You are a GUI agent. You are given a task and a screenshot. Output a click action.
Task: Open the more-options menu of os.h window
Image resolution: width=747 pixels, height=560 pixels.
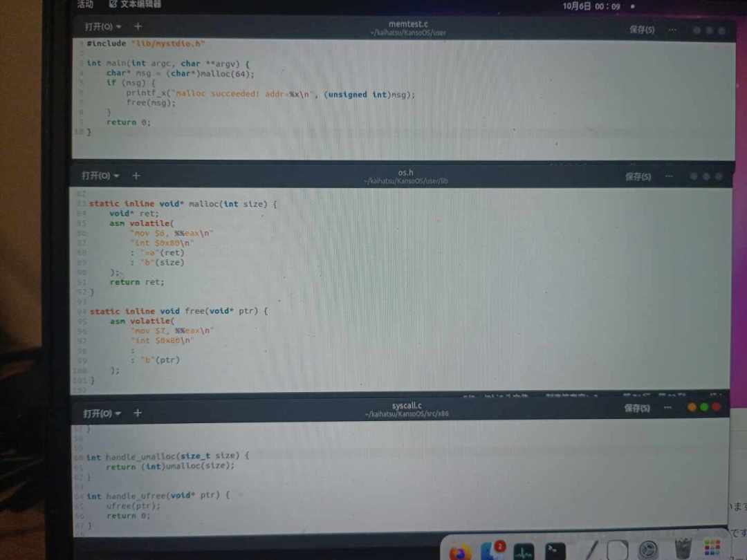[669, 176]
